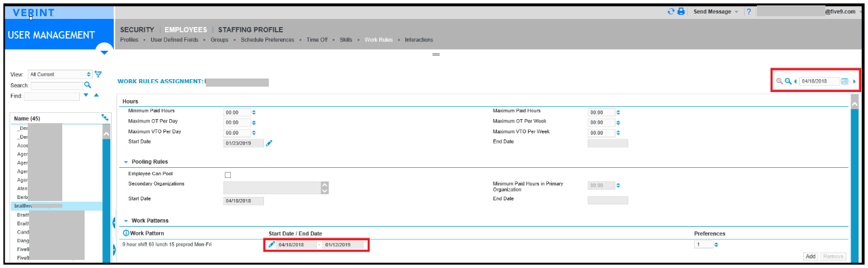The width and height of the screenshot is (868, 268).
Task: Click the print icon in top bar
Action: click(x=681, y=12)
